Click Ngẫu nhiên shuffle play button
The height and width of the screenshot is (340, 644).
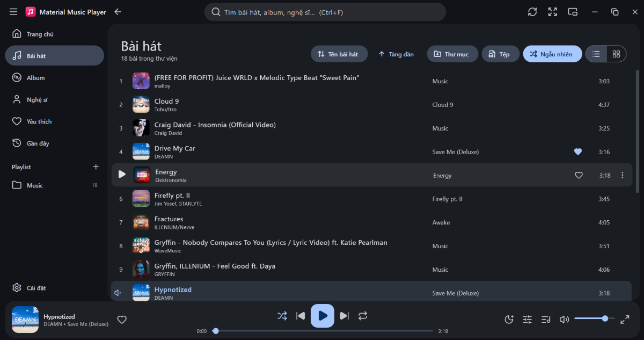click(552, 54)
